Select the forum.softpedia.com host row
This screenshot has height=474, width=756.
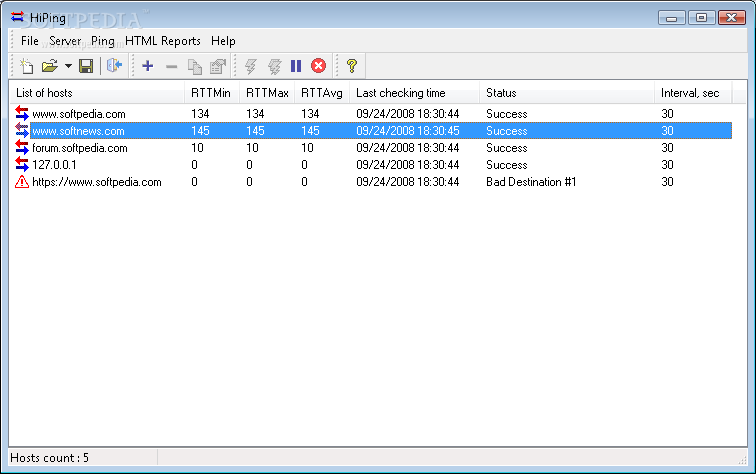[371, 148]
